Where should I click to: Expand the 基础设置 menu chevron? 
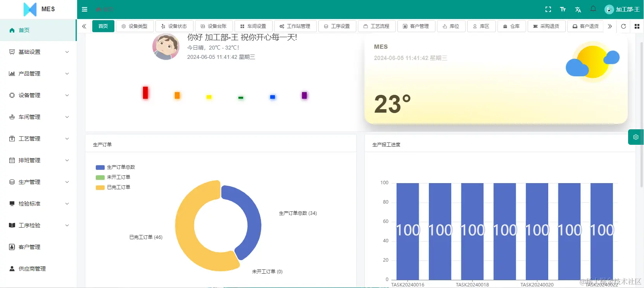pos(67,52)
